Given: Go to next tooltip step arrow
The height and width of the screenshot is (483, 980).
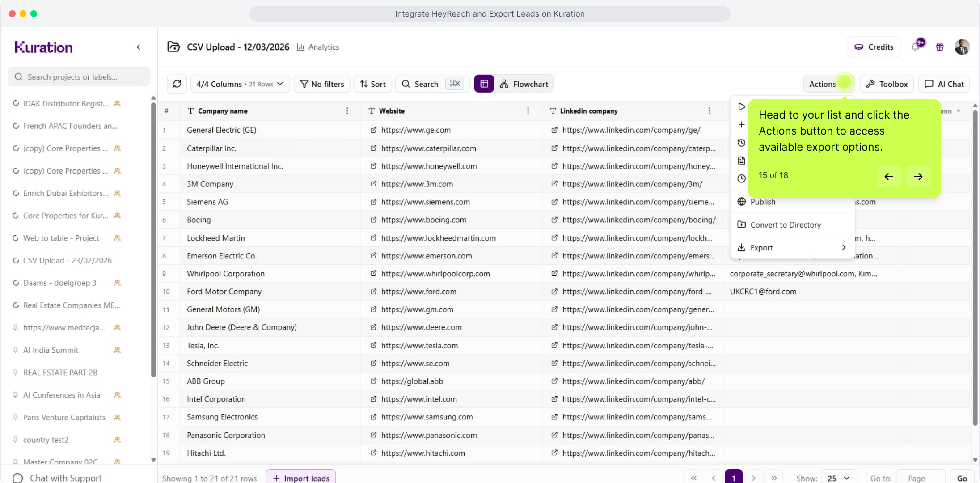Looking at the screenshot, I should [x=918, y=177].
